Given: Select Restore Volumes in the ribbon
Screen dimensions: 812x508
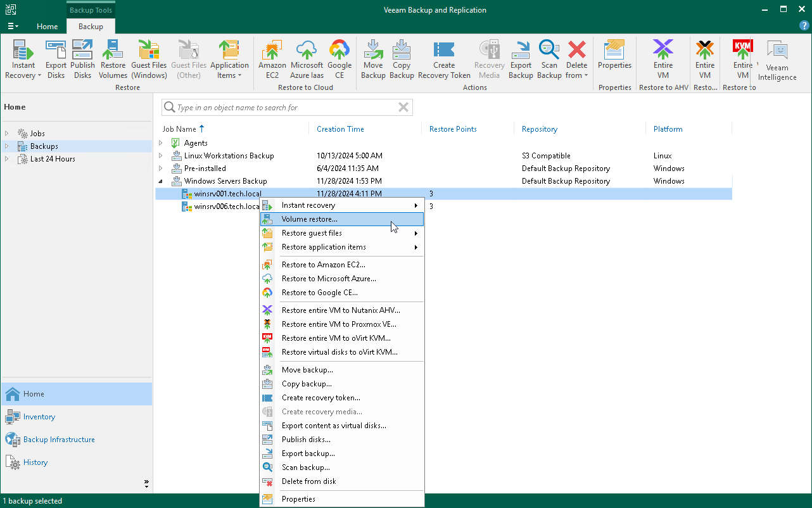Looking at the screenshot, I should tap(113, 60).
